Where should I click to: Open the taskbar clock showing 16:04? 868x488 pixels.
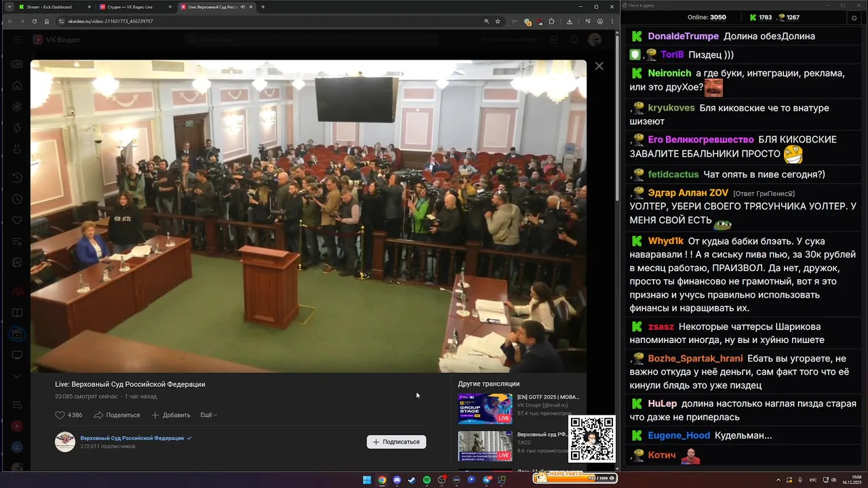[x=852, y=480]
